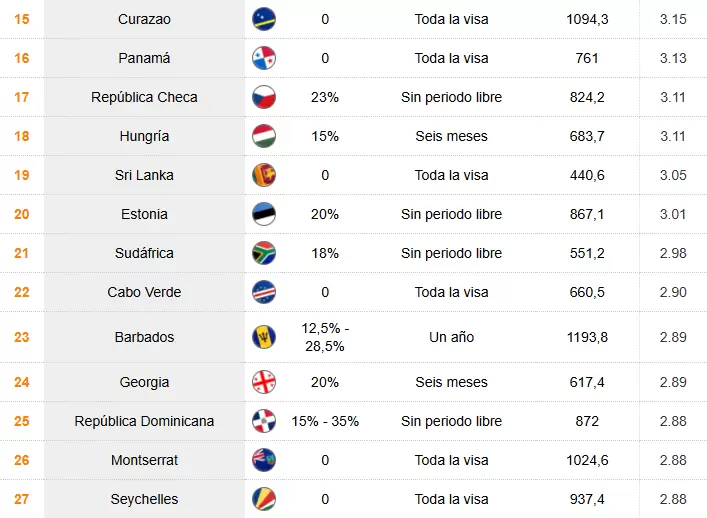Select the República Dominicana flag icon

click(264, 421)
